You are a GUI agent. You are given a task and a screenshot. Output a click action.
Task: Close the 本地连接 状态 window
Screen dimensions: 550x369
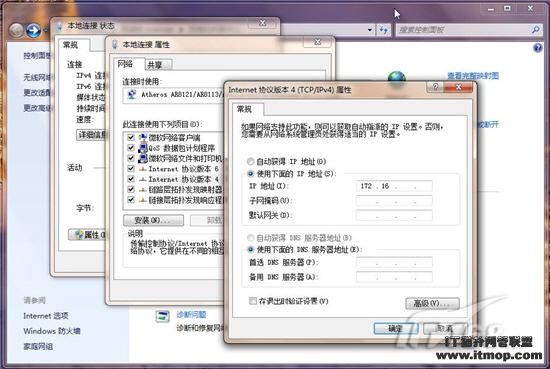[x=262, y=23]
